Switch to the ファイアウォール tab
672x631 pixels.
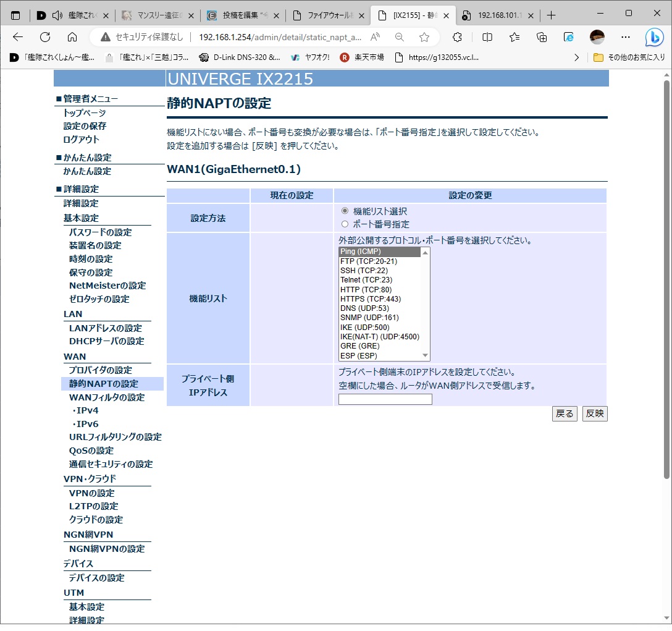coord(328,16)
